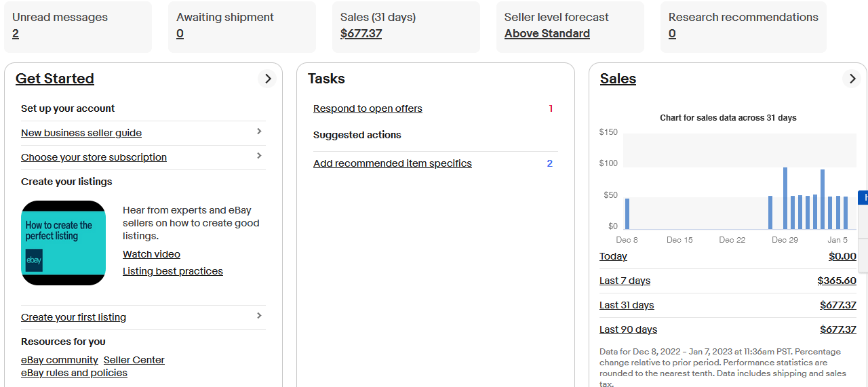Screen dimensions: 868x387
Task: Click the Last 31 days $677.37 amount
Action: click(838, 305)
